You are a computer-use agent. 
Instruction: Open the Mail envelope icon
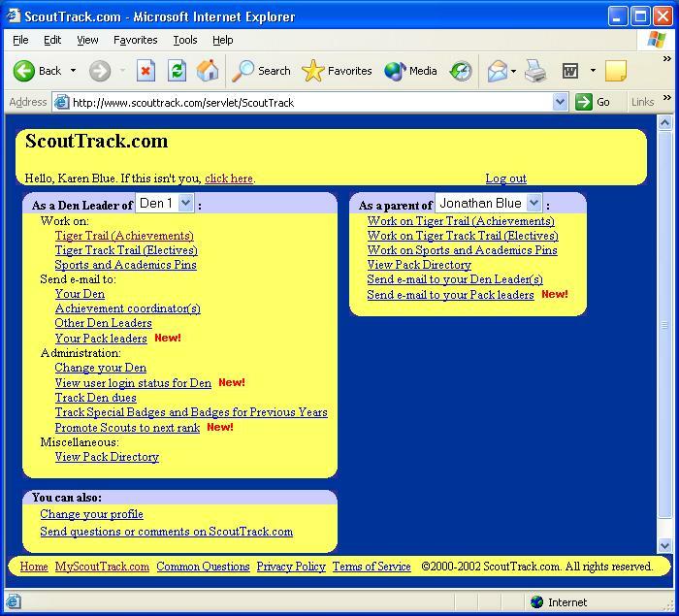(497, 71)
